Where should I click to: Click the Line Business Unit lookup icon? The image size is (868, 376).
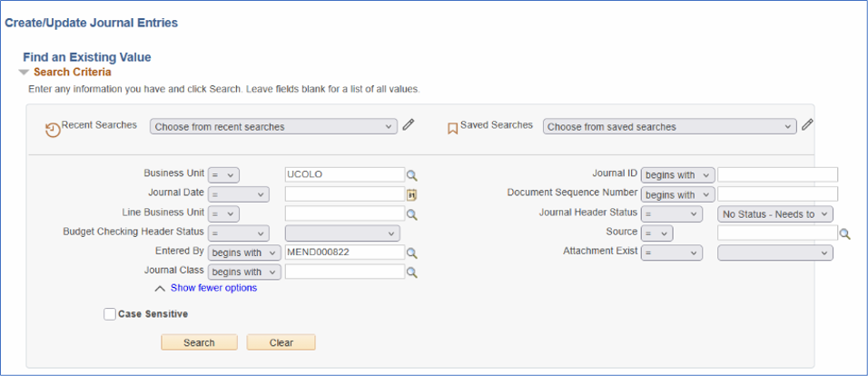tap(411, 214)
